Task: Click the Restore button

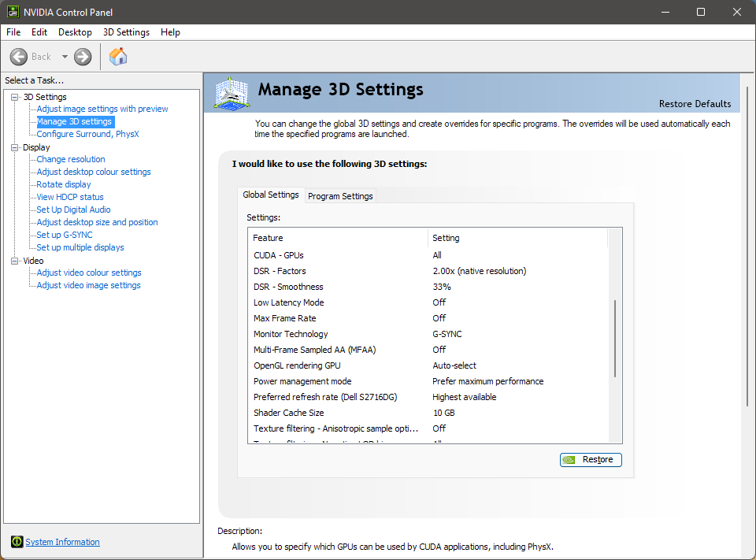Action: click(x=591, y=460)
